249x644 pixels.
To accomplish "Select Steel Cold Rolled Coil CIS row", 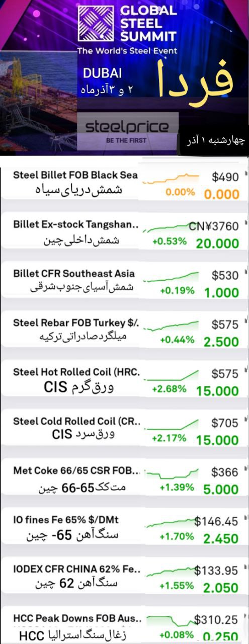I will pos(124,430).
